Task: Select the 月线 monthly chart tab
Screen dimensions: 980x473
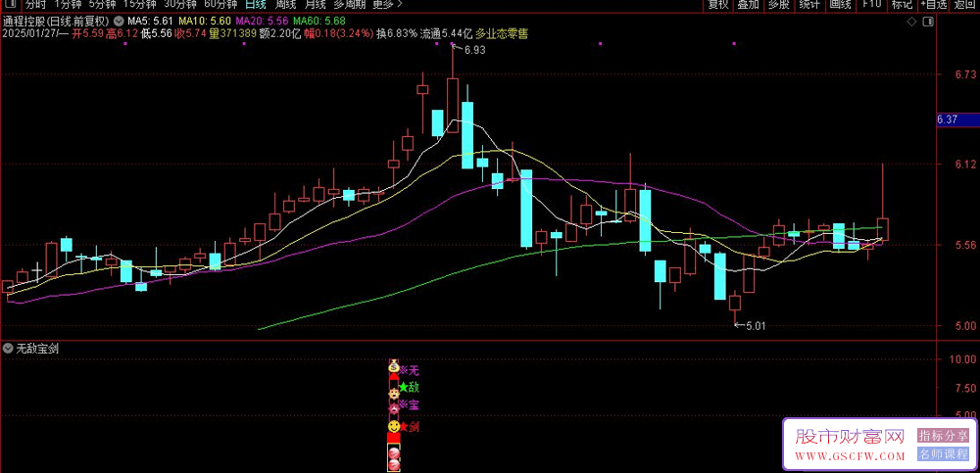Action: tap(317, 4)
